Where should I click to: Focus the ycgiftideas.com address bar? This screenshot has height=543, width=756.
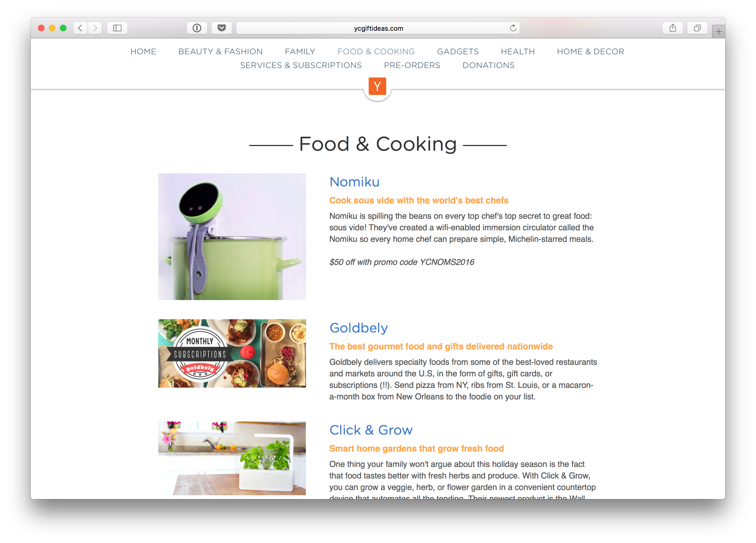(x=378, y=28)
